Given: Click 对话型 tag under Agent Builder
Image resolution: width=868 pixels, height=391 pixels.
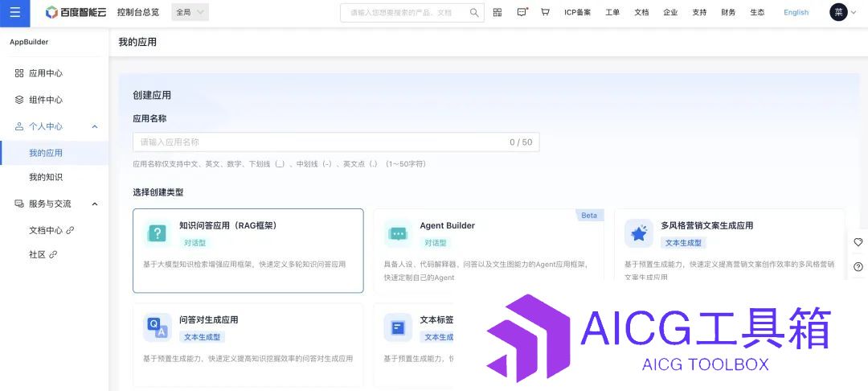Looking at the screenshot, I should 436,243.
